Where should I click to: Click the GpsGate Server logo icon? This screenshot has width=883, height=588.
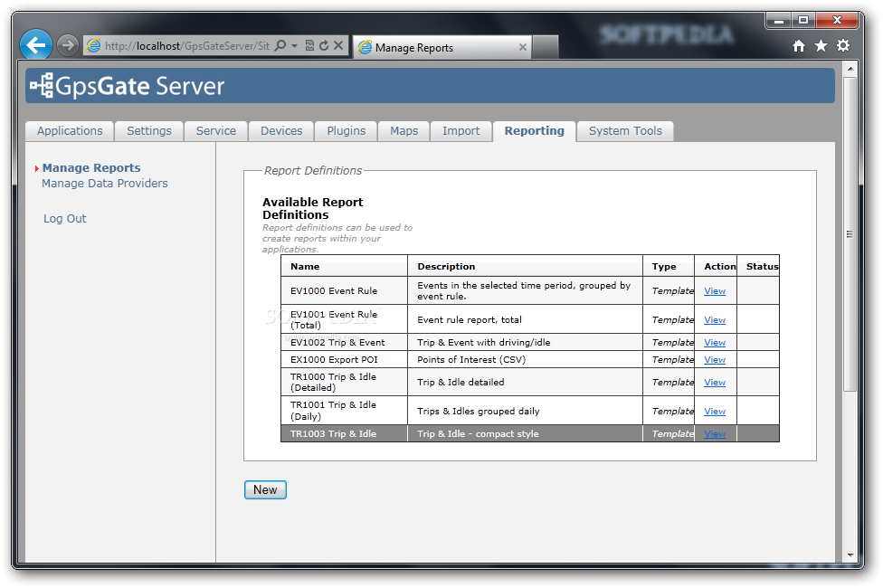pos(43,86)
